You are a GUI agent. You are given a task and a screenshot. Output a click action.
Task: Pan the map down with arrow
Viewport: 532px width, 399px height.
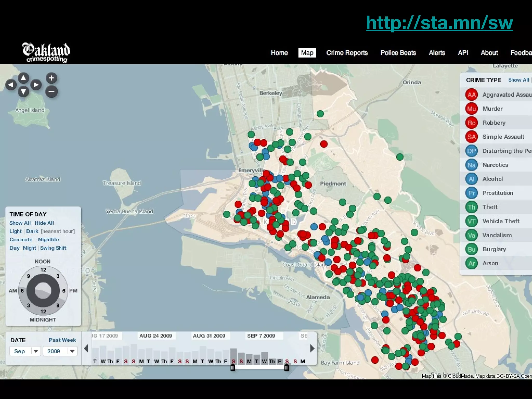coord(23,91)
